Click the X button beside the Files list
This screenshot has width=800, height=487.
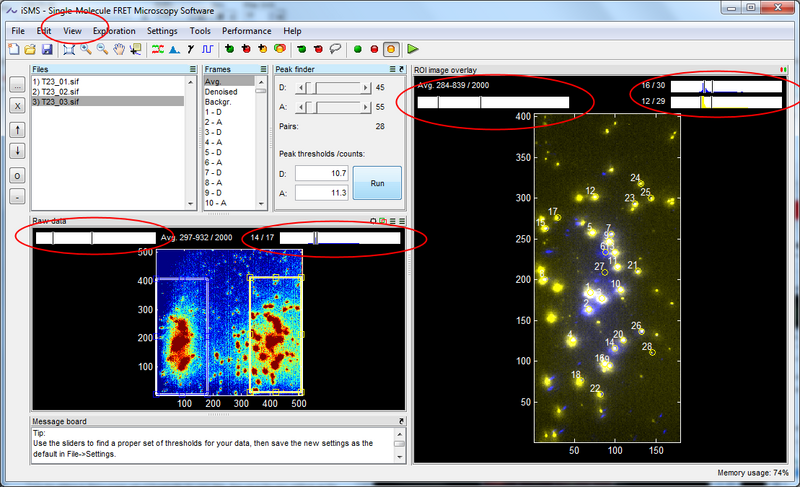tap(17, 105)
